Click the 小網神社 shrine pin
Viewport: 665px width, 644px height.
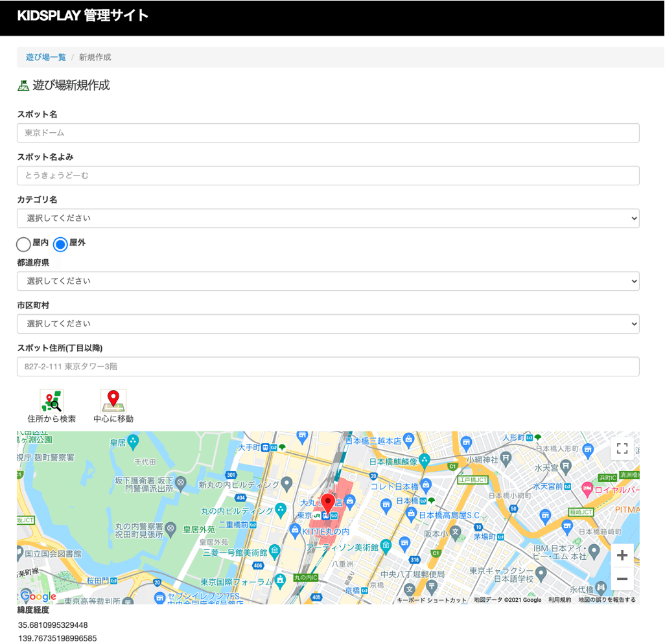(505, 458)
